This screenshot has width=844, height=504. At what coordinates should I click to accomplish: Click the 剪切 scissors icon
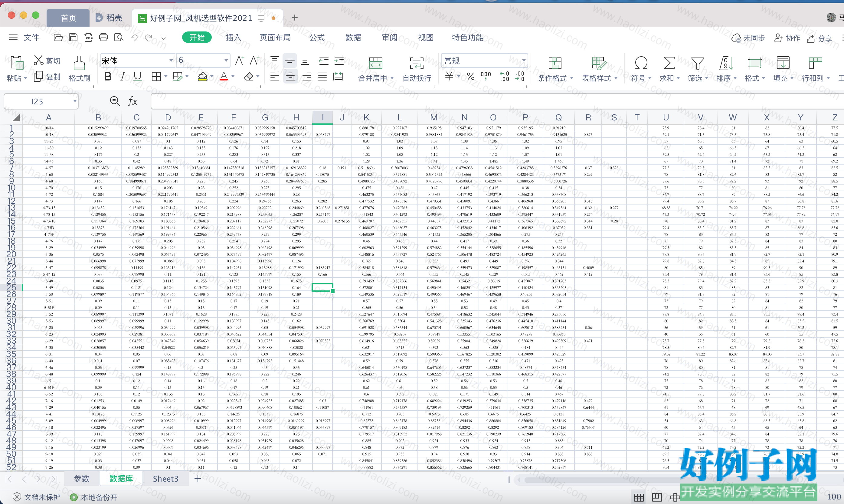point(38,61)
